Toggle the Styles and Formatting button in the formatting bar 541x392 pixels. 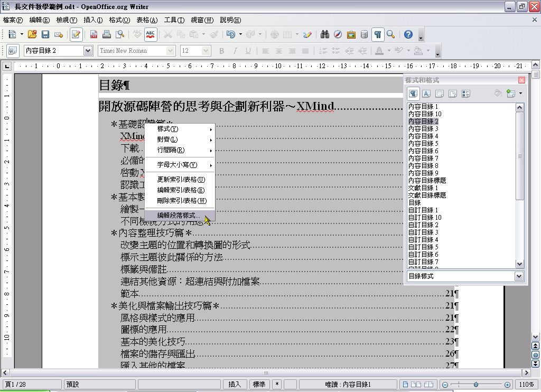pyautogui.click(x=13, y=51)
